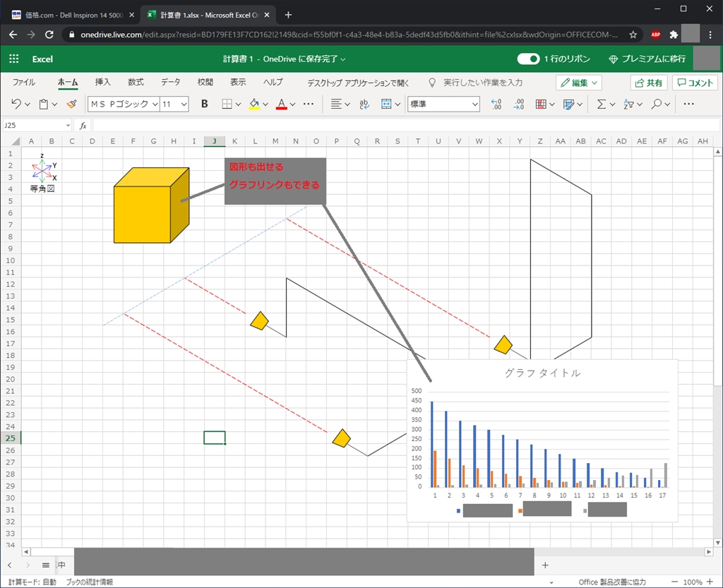Open conditional formatting icon
Viewport: 723px width, 588px height.
(541, 104)
